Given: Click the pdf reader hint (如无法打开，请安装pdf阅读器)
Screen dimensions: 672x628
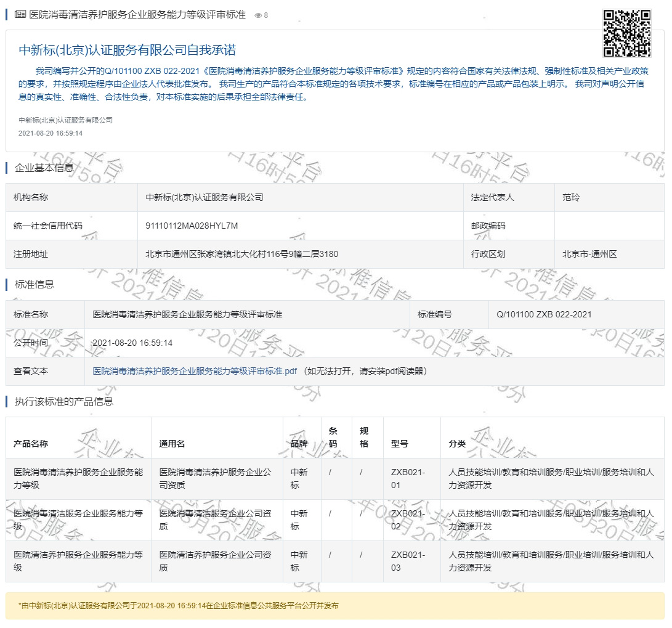Looking at the screenshot, I should click(365, 371).
